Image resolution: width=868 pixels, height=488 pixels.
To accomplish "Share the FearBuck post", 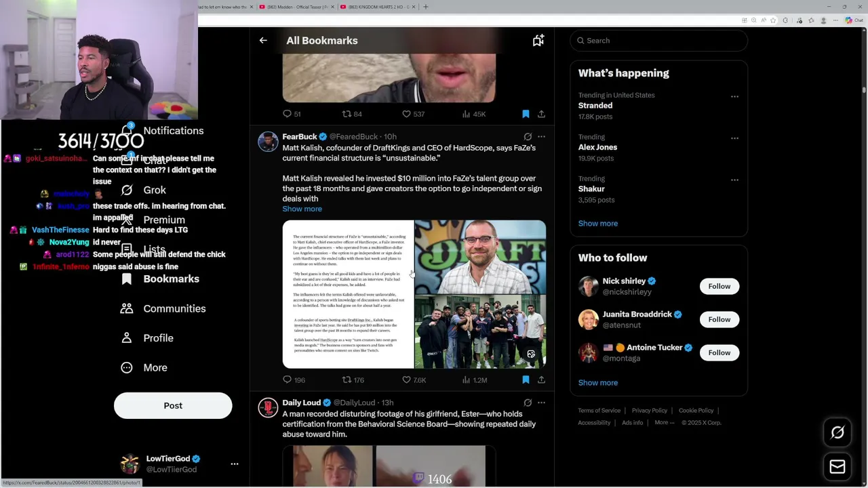I will coord(541,380).
